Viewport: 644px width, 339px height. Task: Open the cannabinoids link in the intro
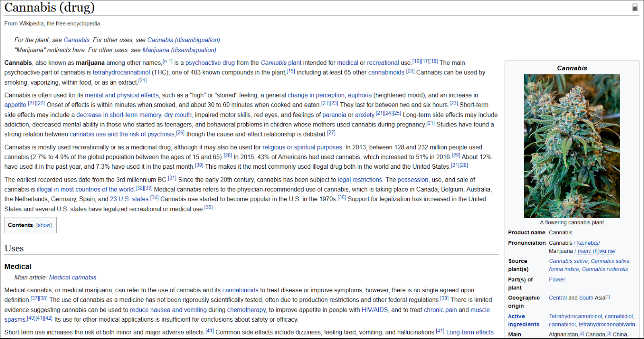[x=386, y=72]
